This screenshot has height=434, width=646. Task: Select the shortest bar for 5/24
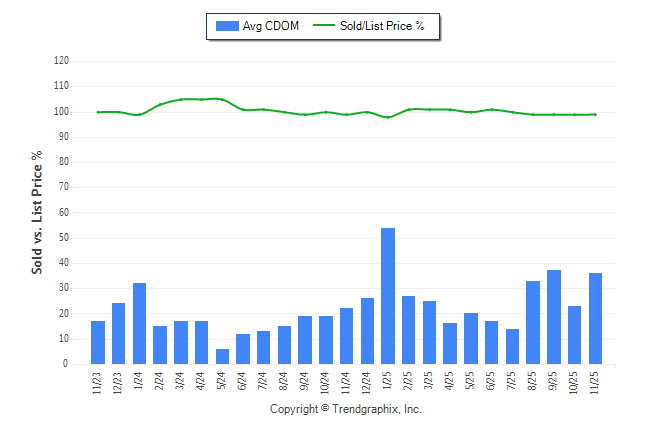coord(222,357)
